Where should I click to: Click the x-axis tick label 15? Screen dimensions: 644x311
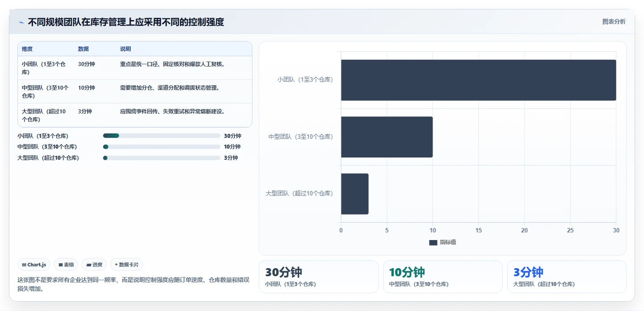click(479, 231)
